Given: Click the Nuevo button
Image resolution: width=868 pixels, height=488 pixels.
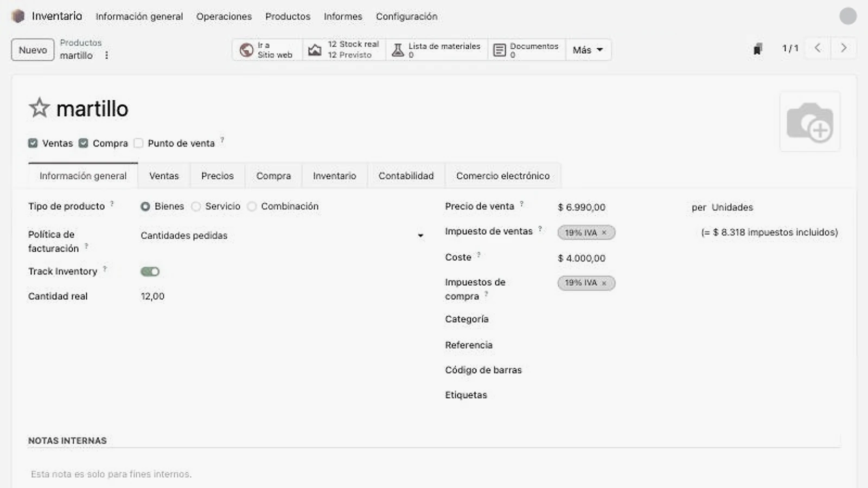Looking at the screenshot, I should tap(33, 50).
